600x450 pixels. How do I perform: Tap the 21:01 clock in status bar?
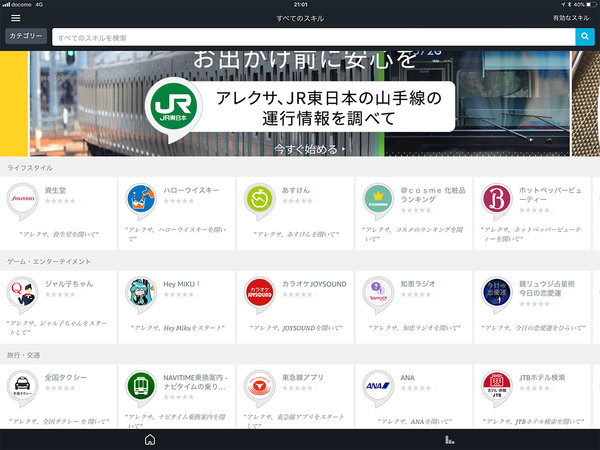coord(300,5)
